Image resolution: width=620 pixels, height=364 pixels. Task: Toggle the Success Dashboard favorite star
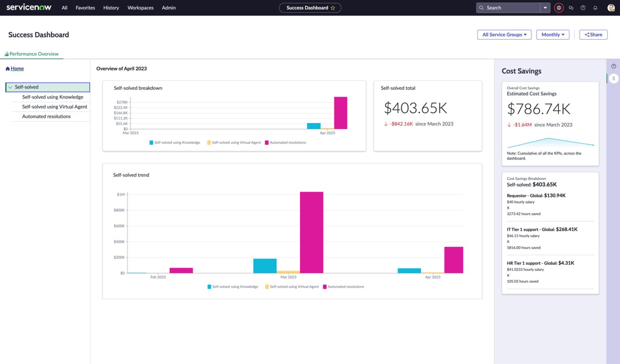click(x=333, y=8)
